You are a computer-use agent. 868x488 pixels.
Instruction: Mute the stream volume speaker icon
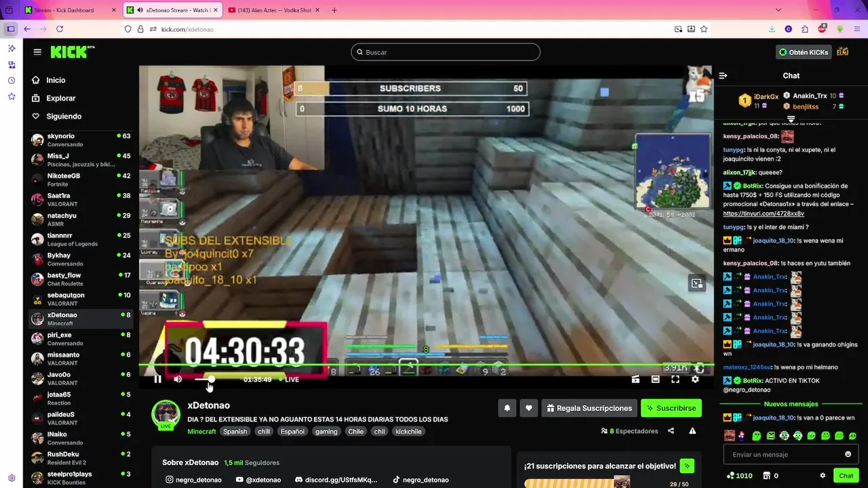pos(178,380)
